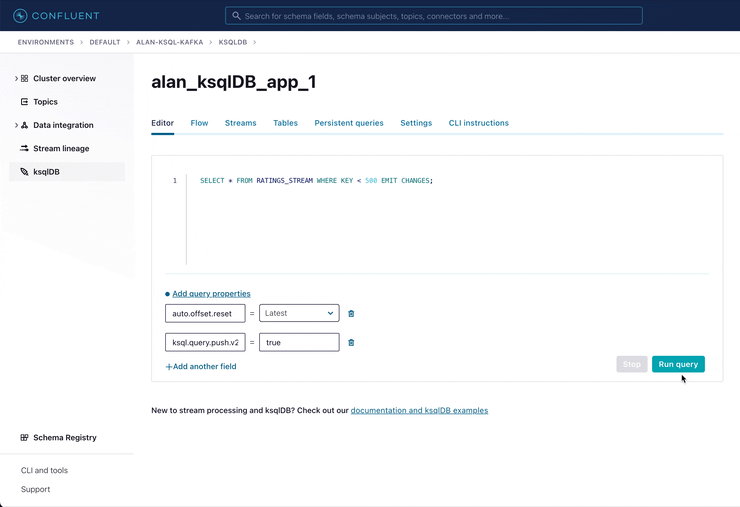The width and height of the screenshot is (740, 507).
Task: Switch to the Flow tab
Action: point(199,123)
